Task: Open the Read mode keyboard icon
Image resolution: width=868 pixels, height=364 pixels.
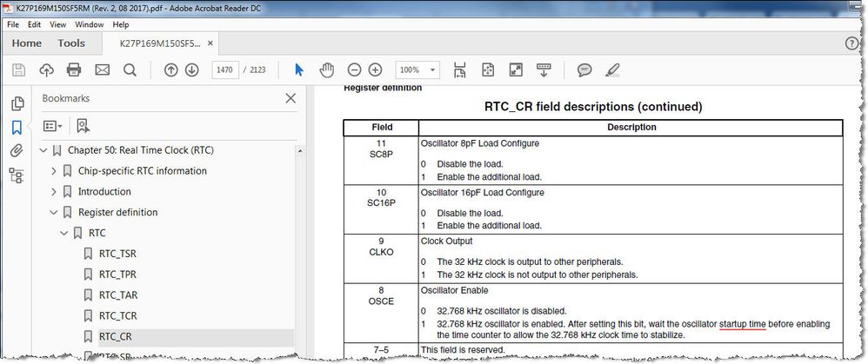Action: 544,69
